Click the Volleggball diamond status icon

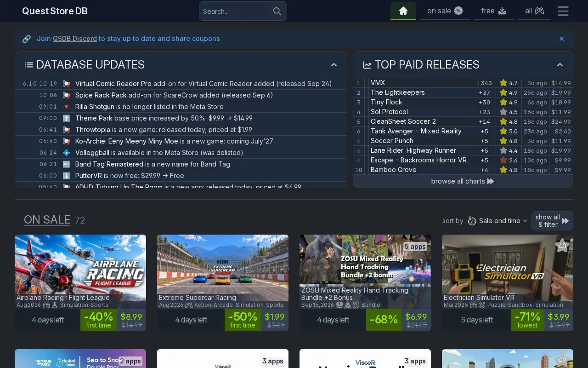(x=66, y=153)
